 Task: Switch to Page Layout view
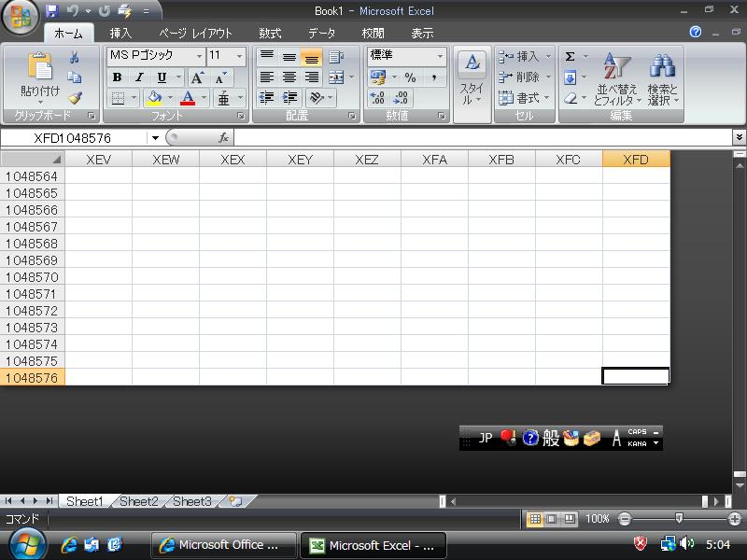tap(552, 519)
